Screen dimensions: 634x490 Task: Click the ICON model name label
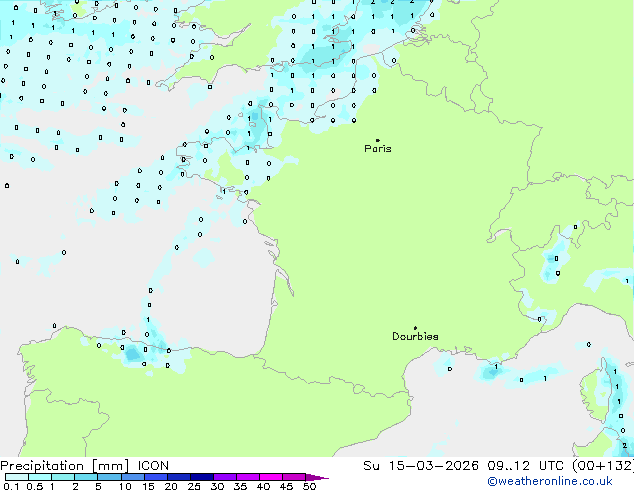click(x=153, y=466)
